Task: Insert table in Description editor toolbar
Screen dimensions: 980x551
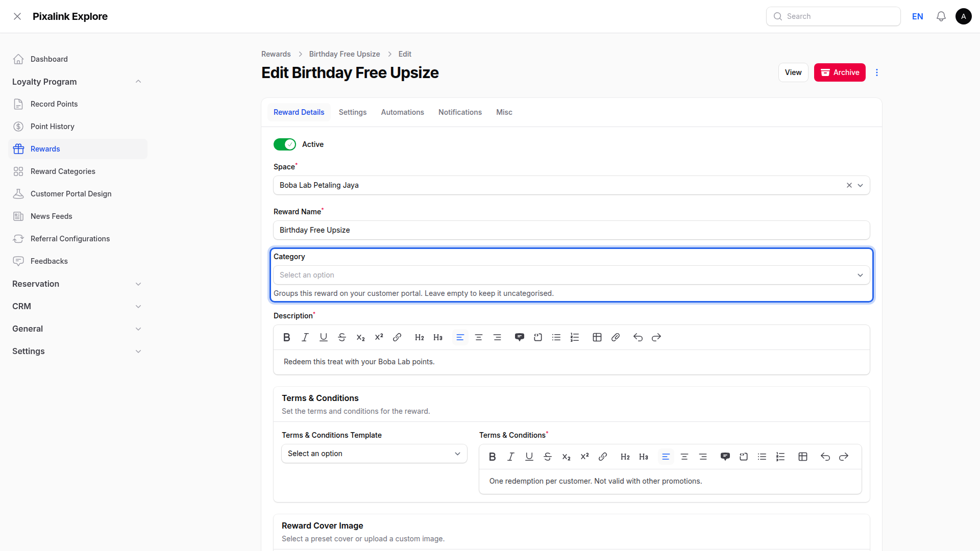Action: [597, 337]
